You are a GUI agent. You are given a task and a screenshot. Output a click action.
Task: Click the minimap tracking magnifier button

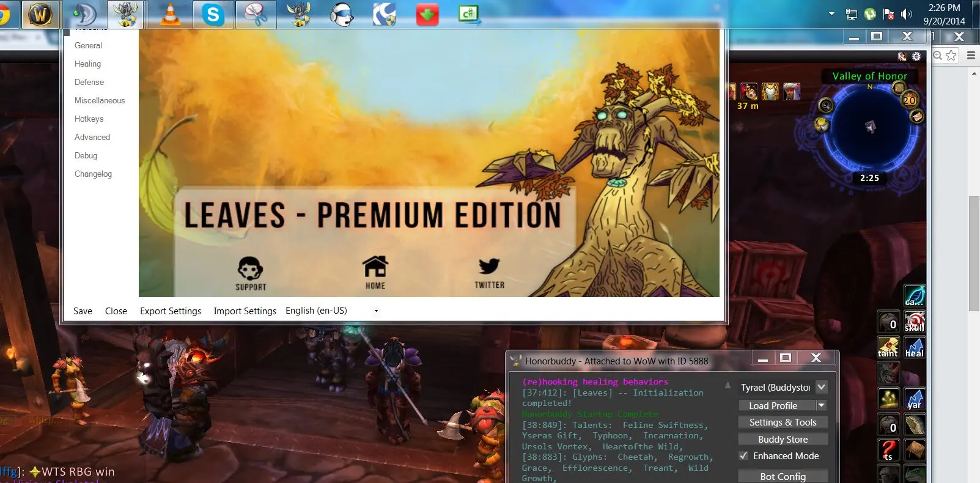click(x=826, y=105)
